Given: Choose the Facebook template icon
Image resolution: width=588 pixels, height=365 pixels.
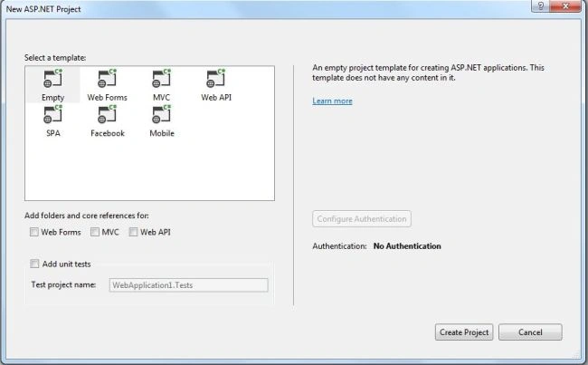Looking at the screenshot, I should click(x=108, y=114).
